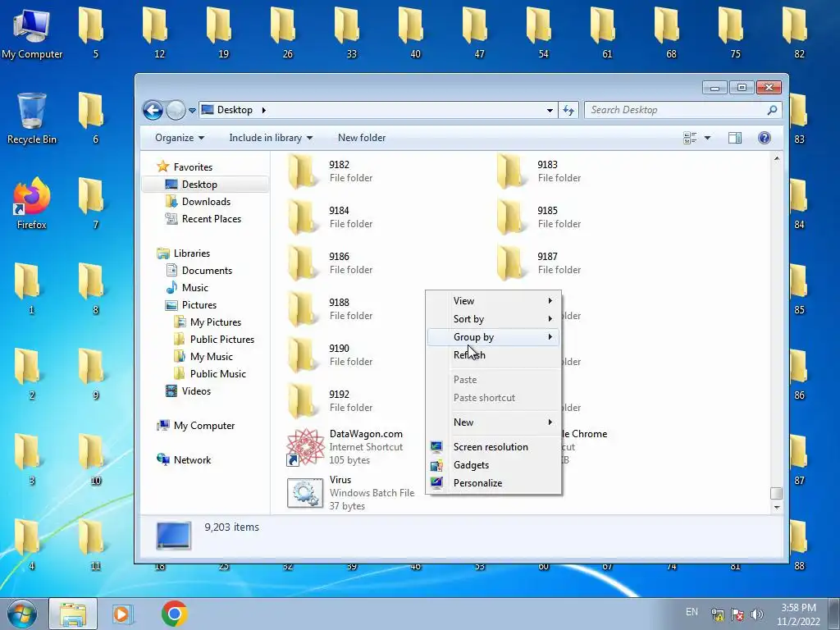Open the View submenu in context menu
Viewport: 840px width, 630px height.
[x=493, y=301]
